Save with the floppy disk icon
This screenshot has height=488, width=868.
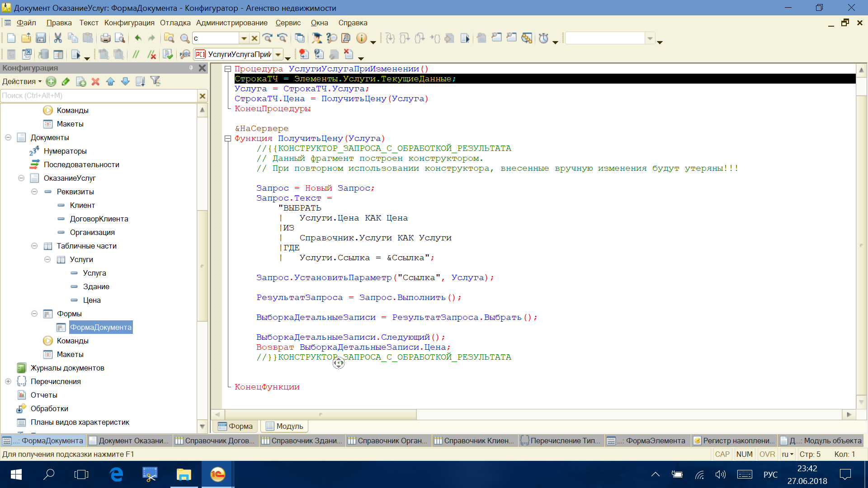(41, 38)
